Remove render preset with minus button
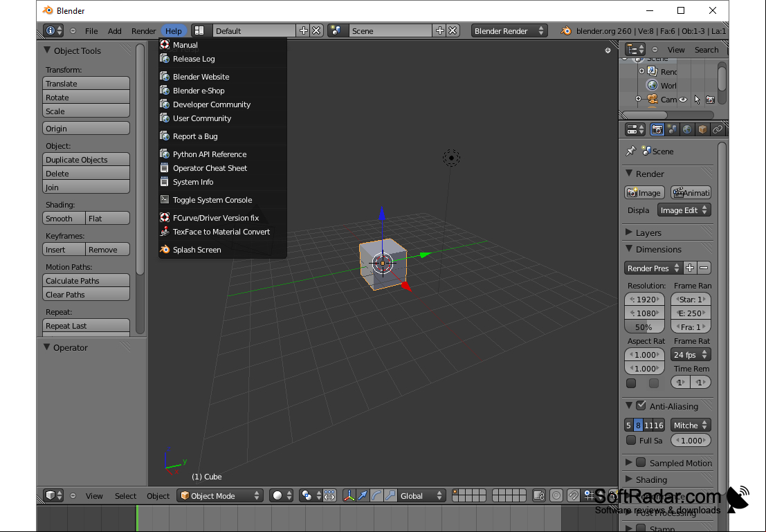Image resolution: width=766 pixels, height=532 pixels. pyautogui.click(x=704, y=268)
